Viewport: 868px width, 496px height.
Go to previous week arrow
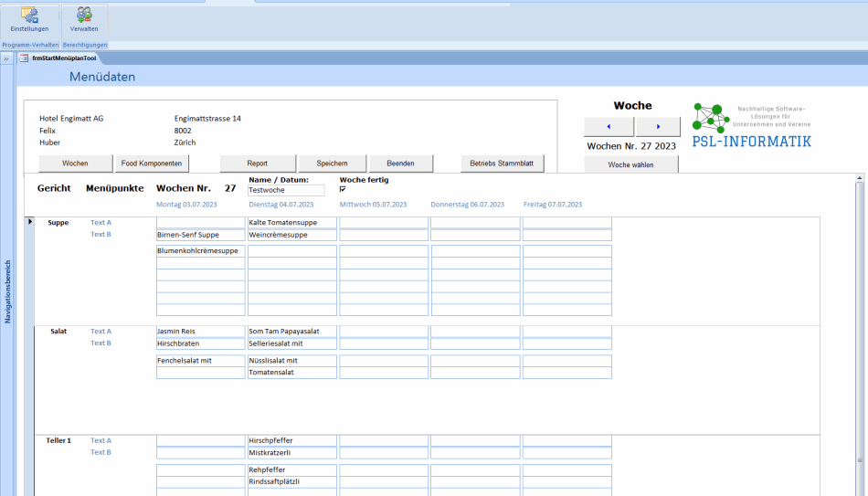click(609, 127)
